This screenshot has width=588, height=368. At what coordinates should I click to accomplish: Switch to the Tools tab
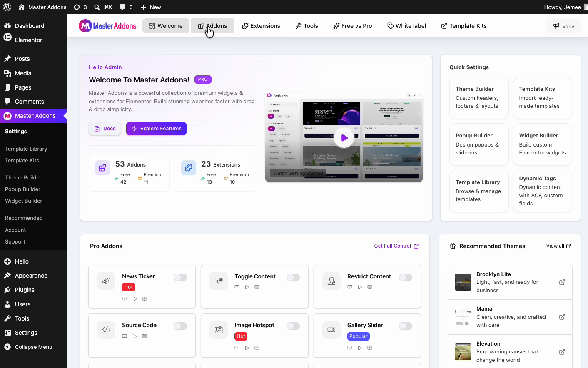306,26
